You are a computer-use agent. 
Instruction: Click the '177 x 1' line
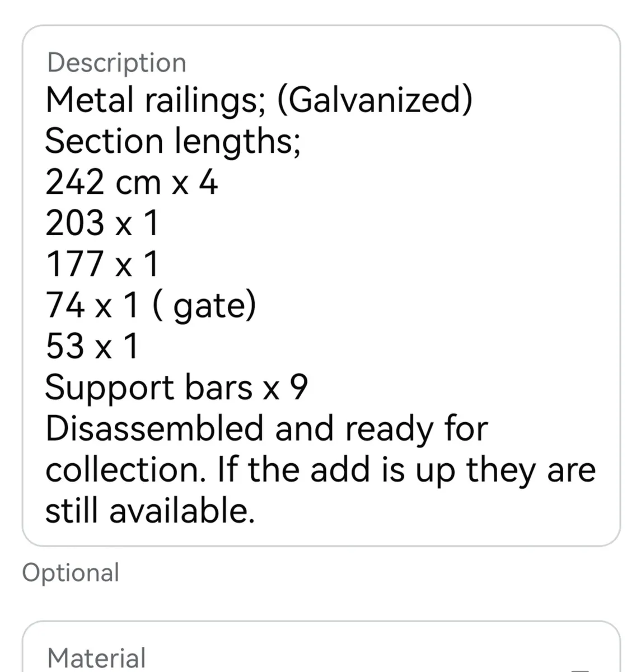(102, 264)
